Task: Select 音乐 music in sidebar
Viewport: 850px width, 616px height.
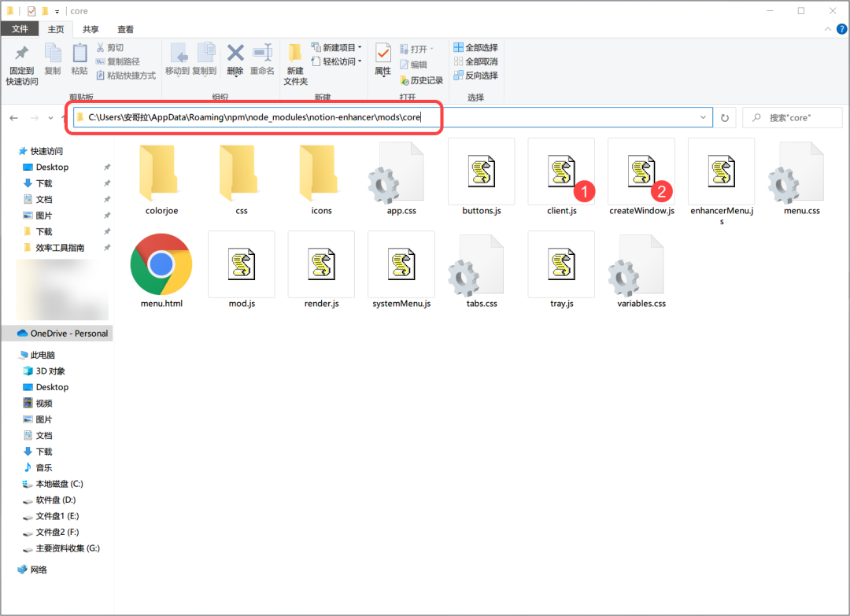Action: point(38,467)
